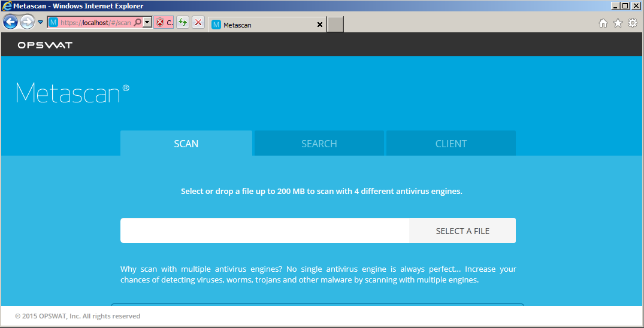This screenshot has height=328, width=644.
Task: Click the Internet Explorer title bar icon
Action: click(7, 6)
